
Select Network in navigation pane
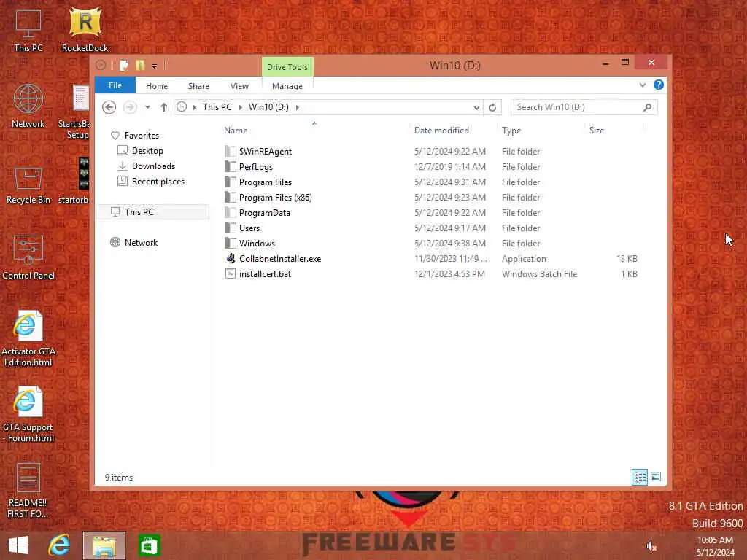[x=141, y=242]
